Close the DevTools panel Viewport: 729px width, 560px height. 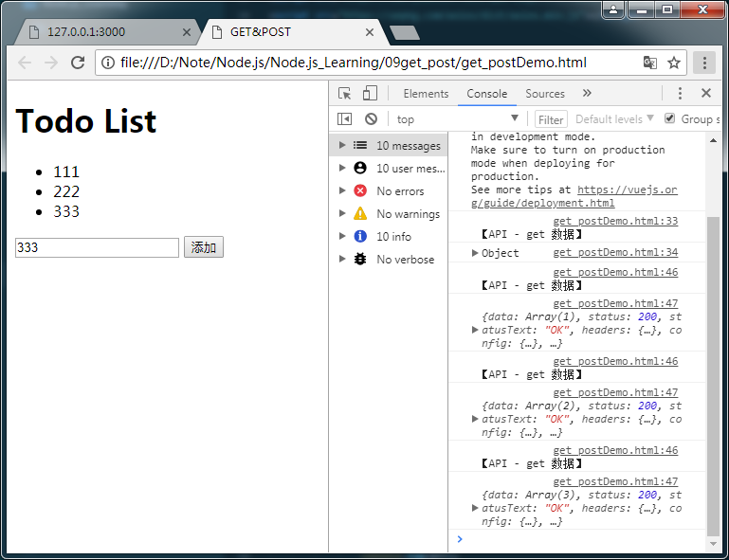click(705, 93)
